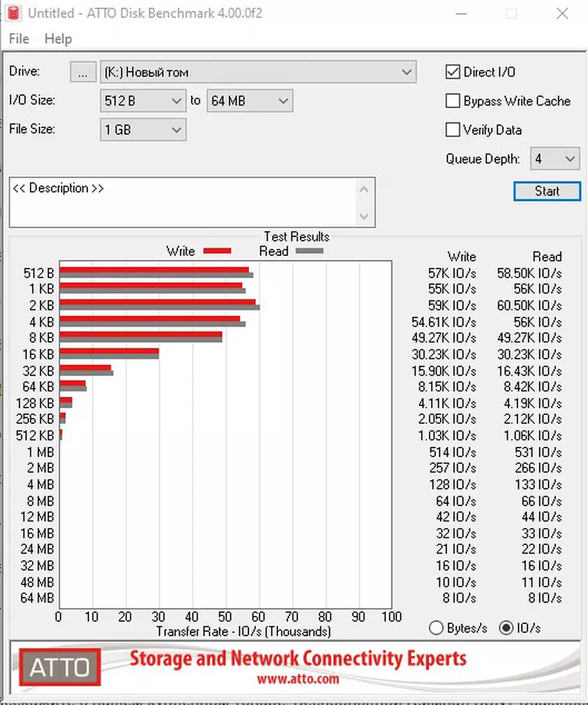Click the ATTO logo in the banner
The width and height of the screenshot is (588, 705).
[58, 668]
